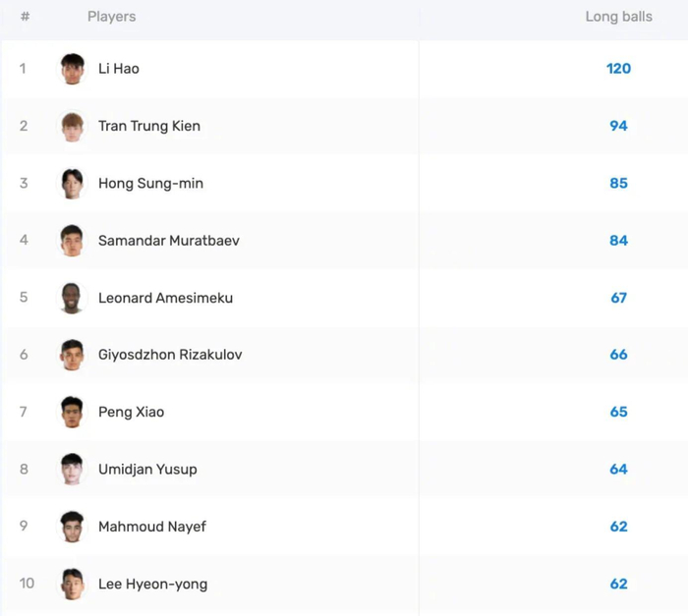Click Peng Xiao's avatar photo
688x616 pixels.
pyautogui.click(x=72, y=413)
